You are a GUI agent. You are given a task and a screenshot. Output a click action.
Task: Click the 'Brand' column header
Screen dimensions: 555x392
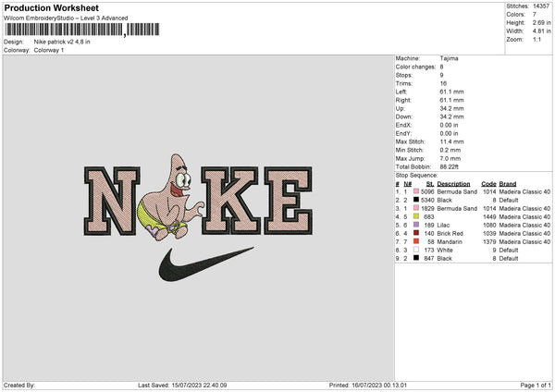pos(508,184)
